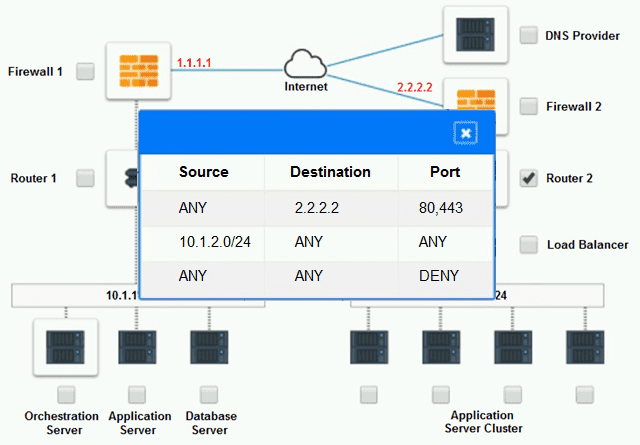Click the Database Server icon
This screenshot has height=445, width=640.
[209, 348]
